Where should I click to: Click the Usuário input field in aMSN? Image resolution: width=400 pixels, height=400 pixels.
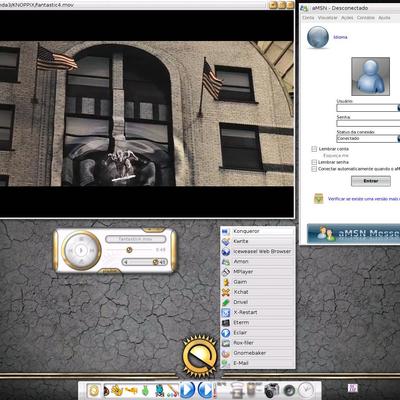tap(367, 108)
